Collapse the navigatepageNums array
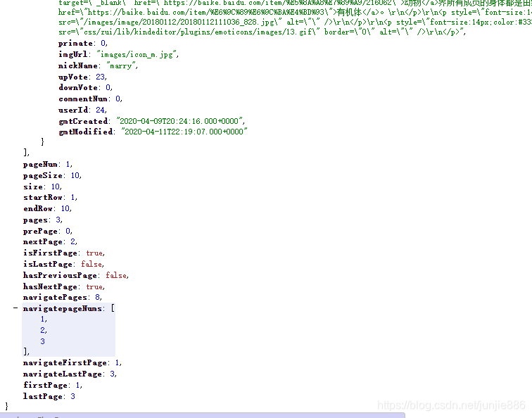532x418 pixels. [x=15, y=308]
